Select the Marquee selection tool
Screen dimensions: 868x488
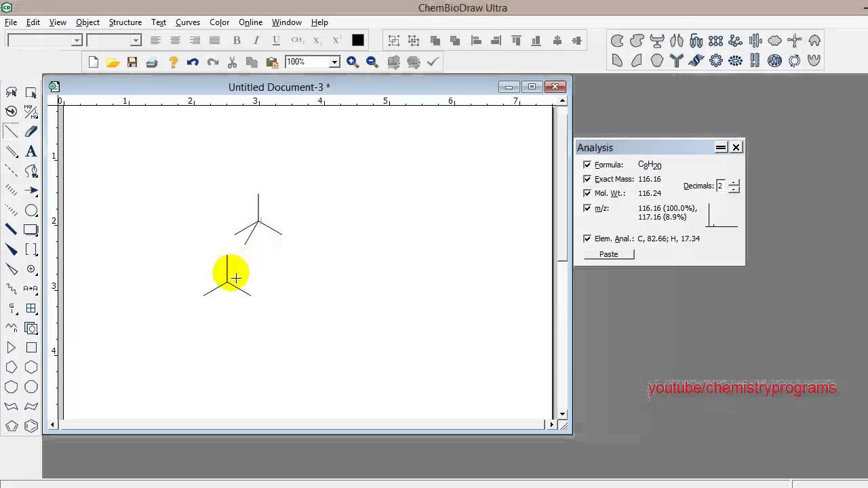(x=31, y=92)
